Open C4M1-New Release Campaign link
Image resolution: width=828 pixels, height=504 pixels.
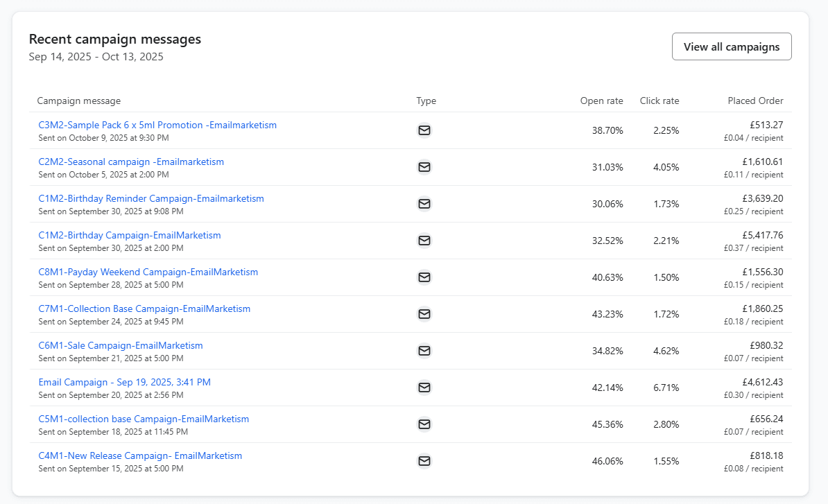140,456
